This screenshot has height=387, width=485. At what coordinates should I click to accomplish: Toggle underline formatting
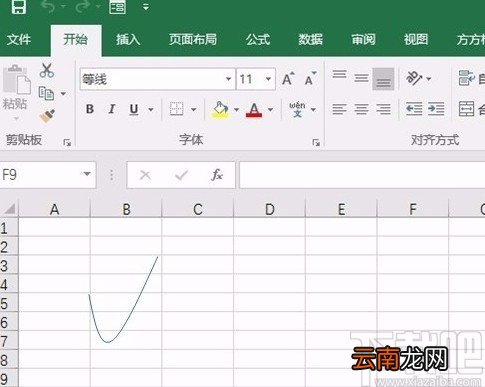point(134,109)
